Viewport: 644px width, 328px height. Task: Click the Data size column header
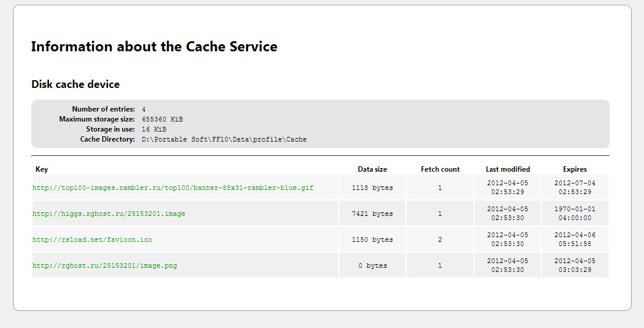click(372, 169)
